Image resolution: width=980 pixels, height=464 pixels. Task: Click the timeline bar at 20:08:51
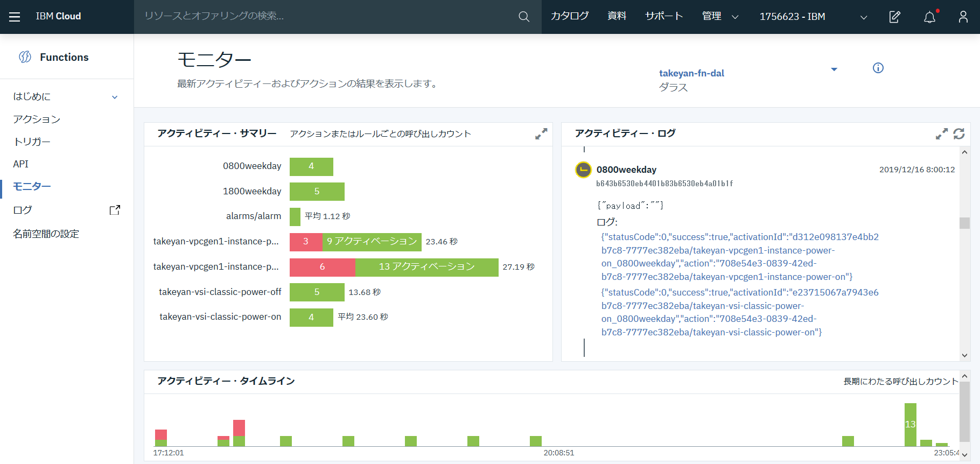click(x=536, y=441)
